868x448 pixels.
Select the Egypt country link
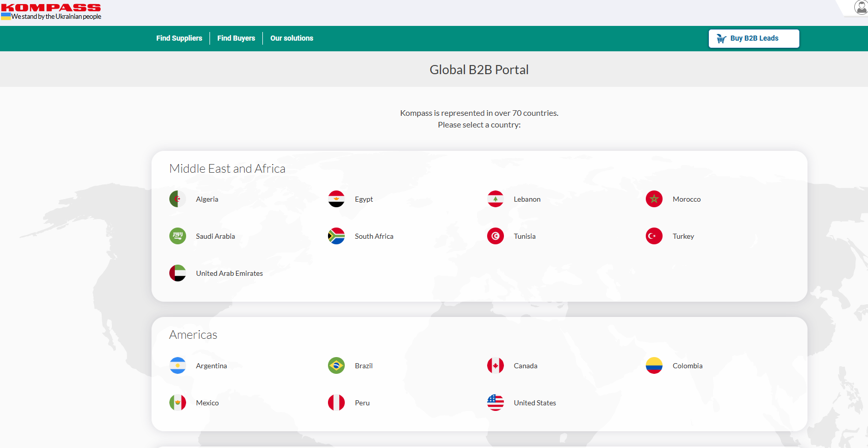pyautogui.click(x=364, y=199)
